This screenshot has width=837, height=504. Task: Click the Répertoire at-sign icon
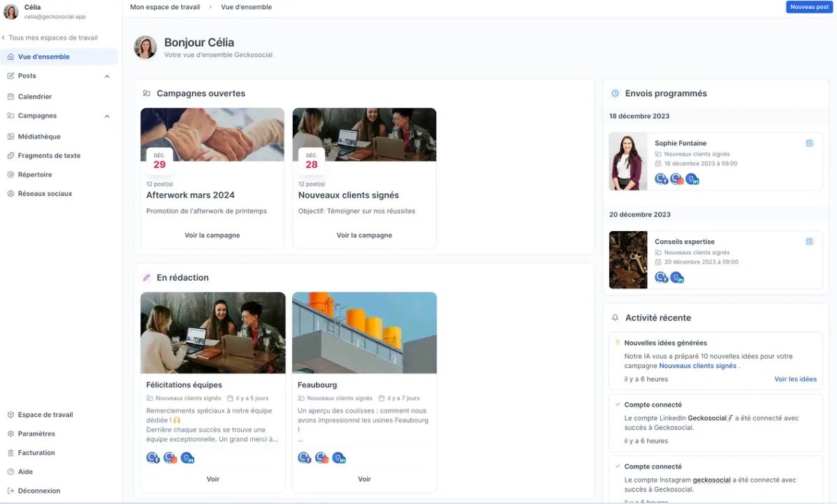(10, 175)
